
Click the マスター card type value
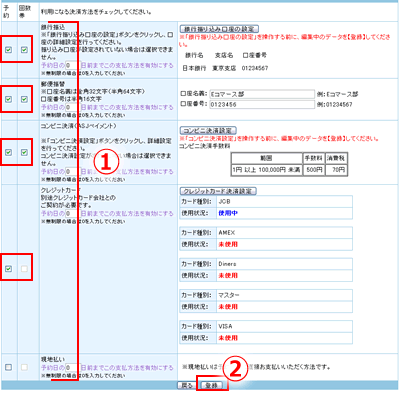point(229,295)
